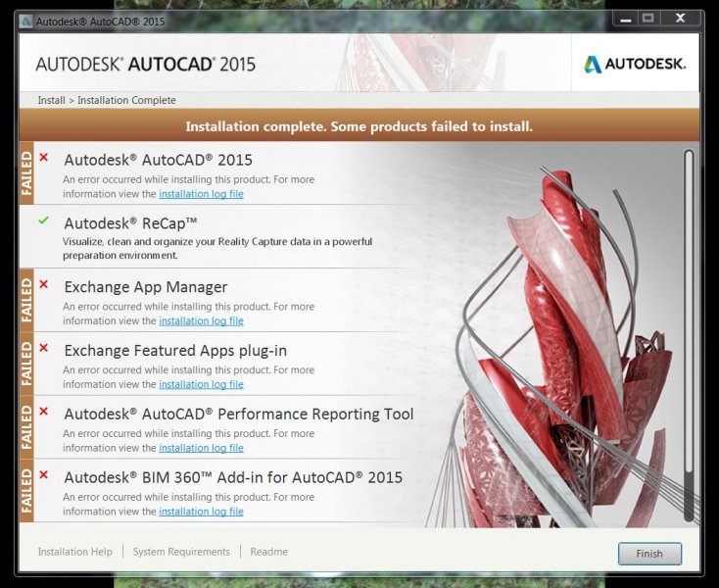Screen dimensions: 719x588
Task: Click the red X beside Exchange Featured Apps plug-in
Action: click(43, 348)
